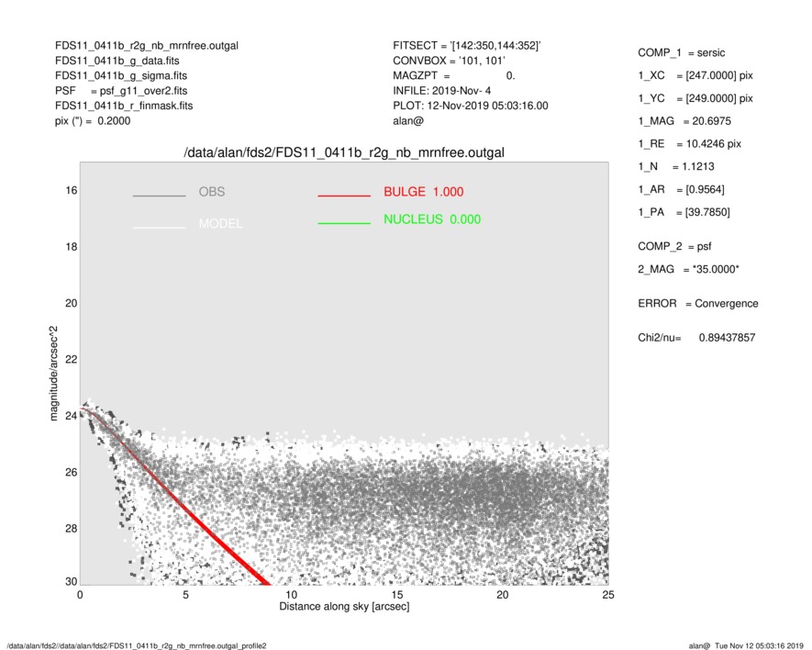Click the 1_RE = 10.4246 pix value
Screen dimensions: 812x650
tap(689, 144)
